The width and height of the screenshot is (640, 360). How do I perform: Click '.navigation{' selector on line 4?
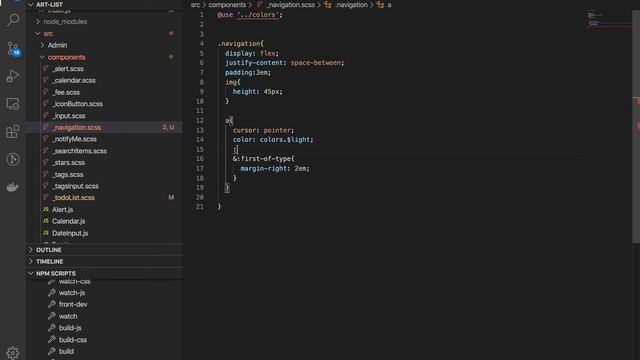(x=240, y=44)
